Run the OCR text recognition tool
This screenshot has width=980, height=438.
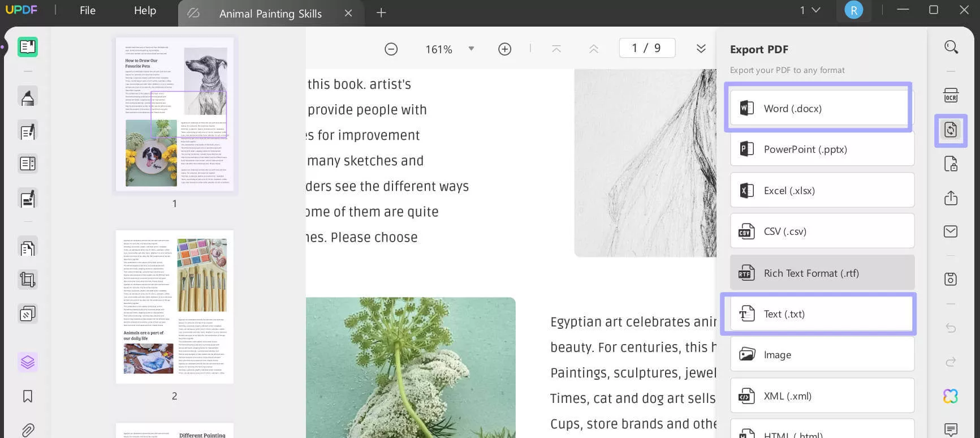coord(951,95)
